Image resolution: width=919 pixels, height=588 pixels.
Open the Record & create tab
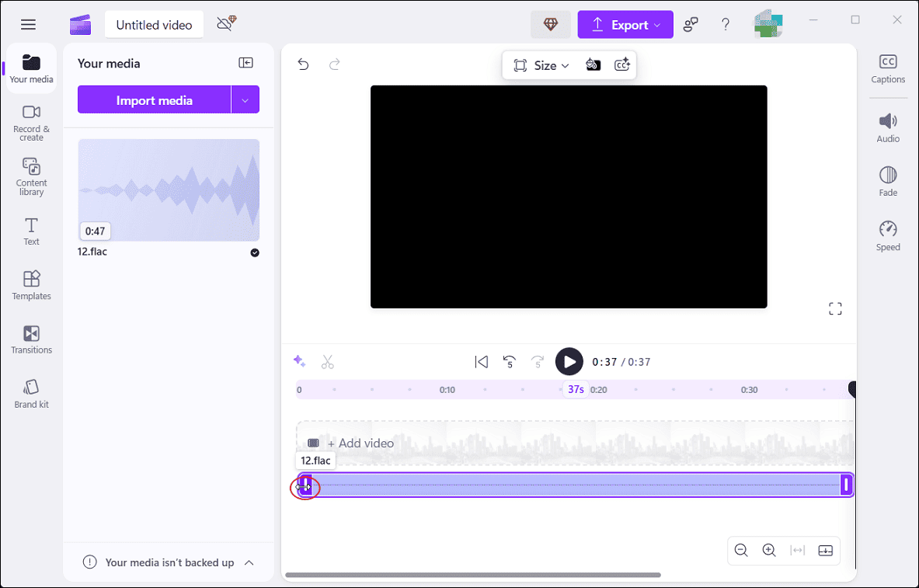tap(32, 123)
